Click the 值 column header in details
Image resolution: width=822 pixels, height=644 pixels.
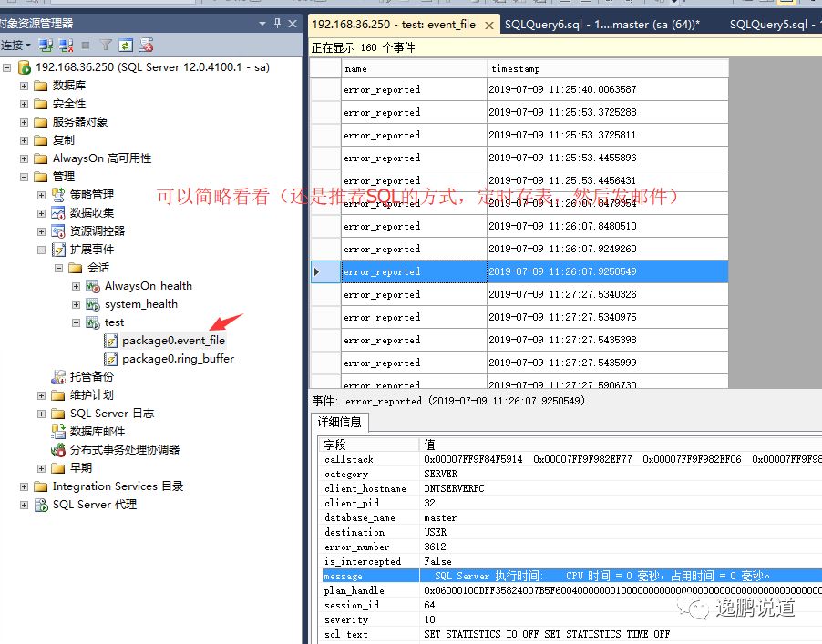(621, 445)
